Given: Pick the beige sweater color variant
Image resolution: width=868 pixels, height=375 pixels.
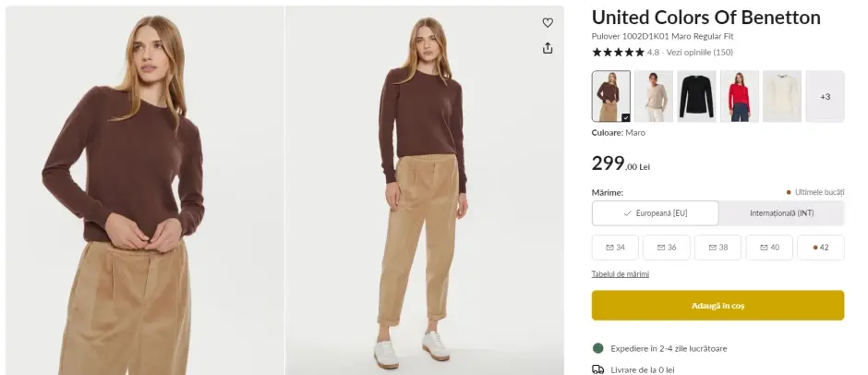Looking at the screenshot, I should coord(654,96).
